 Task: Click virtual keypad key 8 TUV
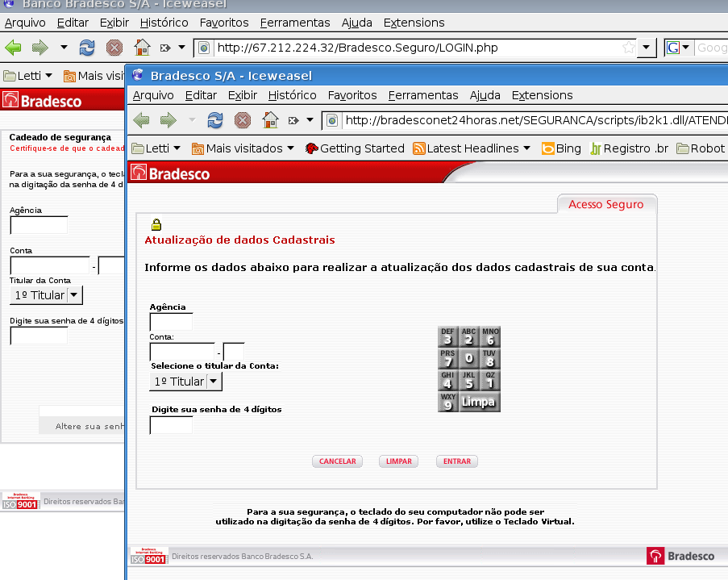[x=490, y=358]
